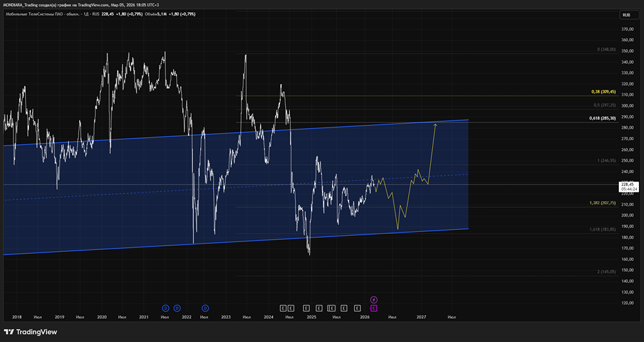Click the purple earnings E marker
The height and width of the screenshot is (342, 644).
point(374,308)
